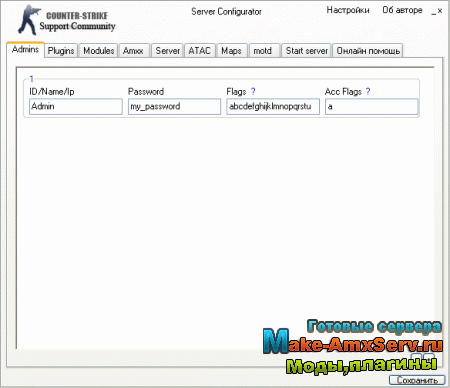Click the Acc Flags input field
The height and width of the screenshot is (388, 450).
click(371, 106)
